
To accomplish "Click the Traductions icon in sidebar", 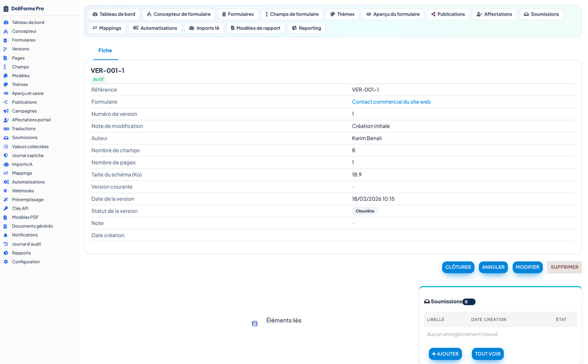I will coord(6,128).
